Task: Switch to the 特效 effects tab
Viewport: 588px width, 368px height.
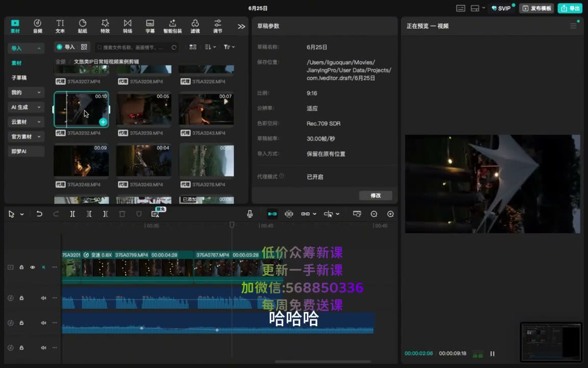Action: [105, 26]
